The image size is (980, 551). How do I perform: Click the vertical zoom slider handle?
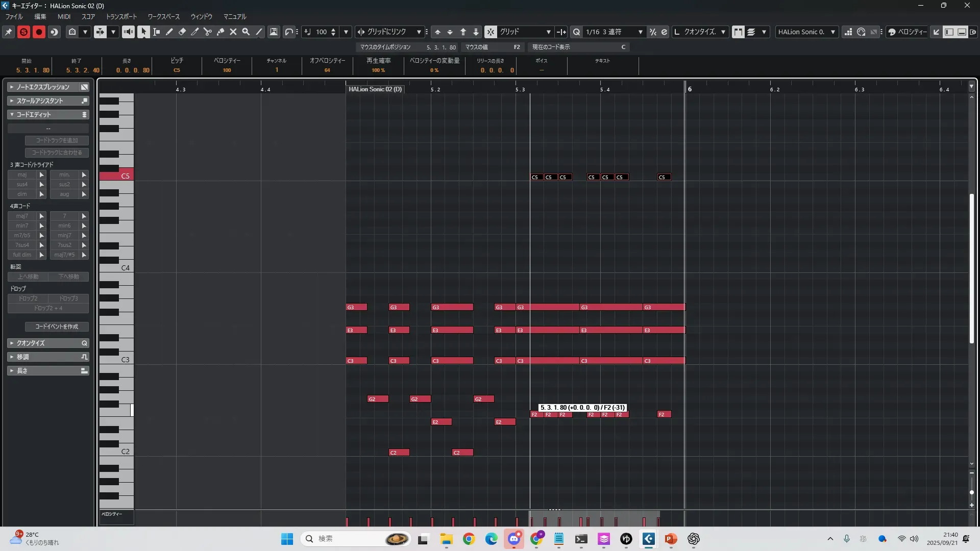coord(971,492)
